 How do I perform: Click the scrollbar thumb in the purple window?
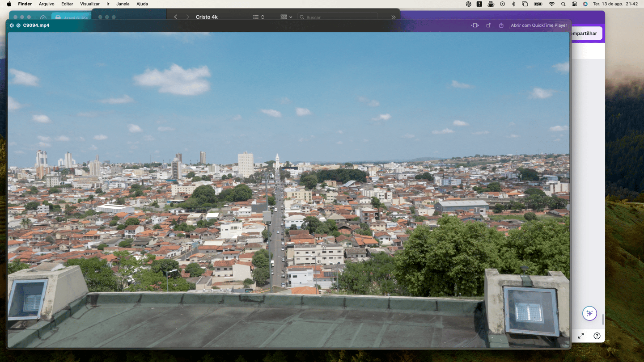pyautogui.click(x=603, y=320)
